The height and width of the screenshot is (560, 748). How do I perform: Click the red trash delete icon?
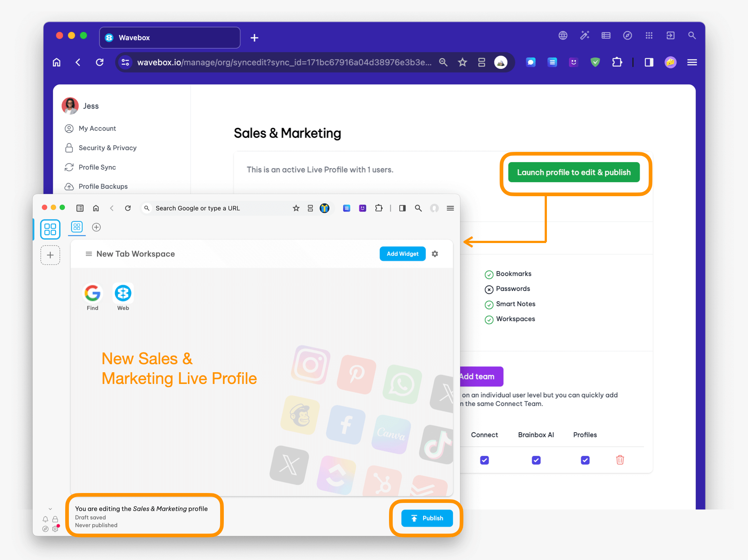click(620, 460)
